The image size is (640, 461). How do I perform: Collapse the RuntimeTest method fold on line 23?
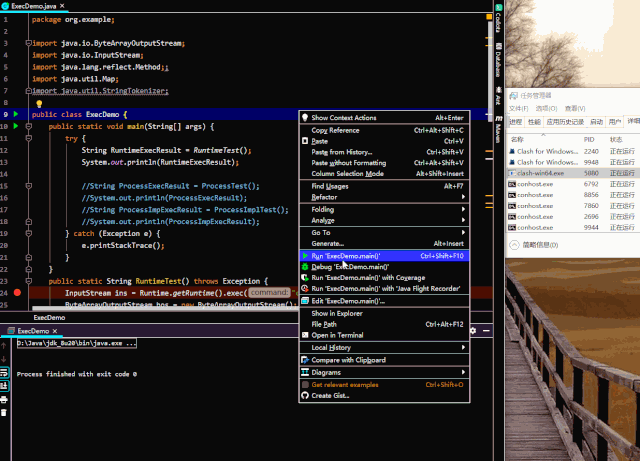pos(29,281)
